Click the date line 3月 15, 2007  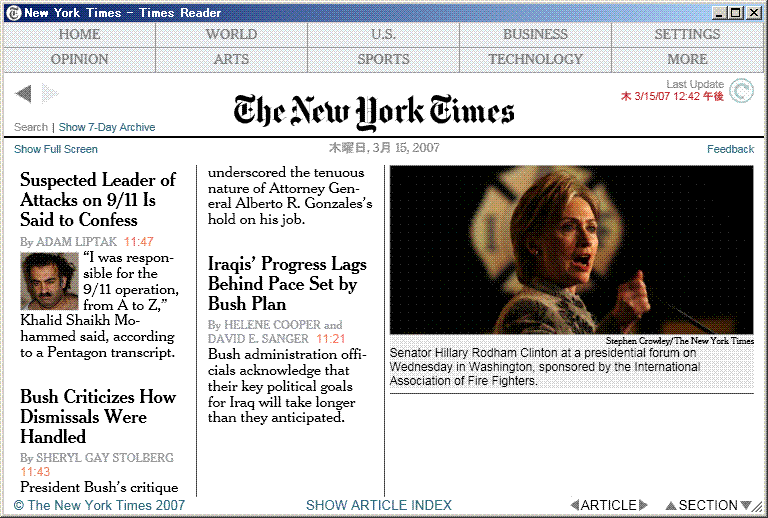click(384, 148)
